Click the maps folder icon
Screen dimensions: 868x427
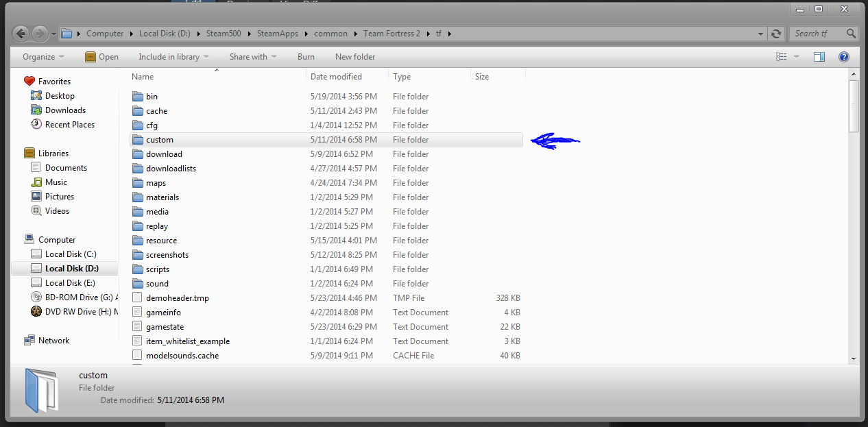point(137,183)
